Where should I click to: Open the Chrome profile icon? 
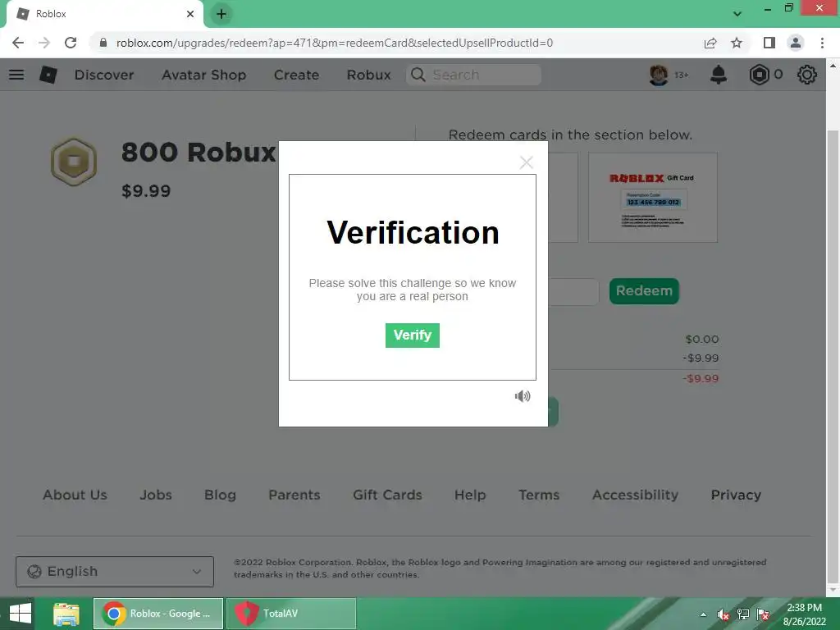pos(796,43)
